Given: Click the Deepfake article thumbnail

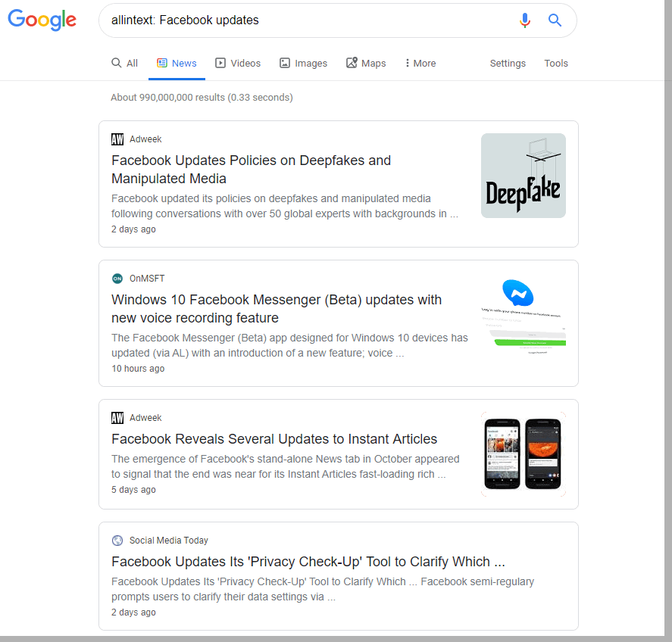Looking at the screenshot, I should 524,176.
